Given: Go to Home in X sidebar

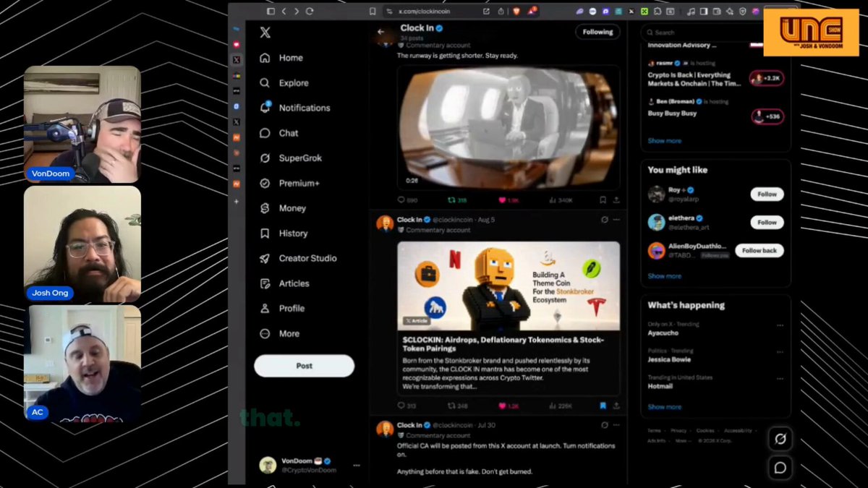Looking at the screenshot, I should [281, 58].
